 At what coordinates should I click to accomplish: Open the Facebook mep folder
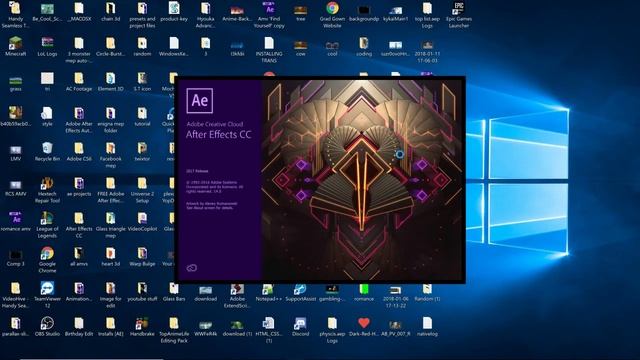[x=110, y=155]
